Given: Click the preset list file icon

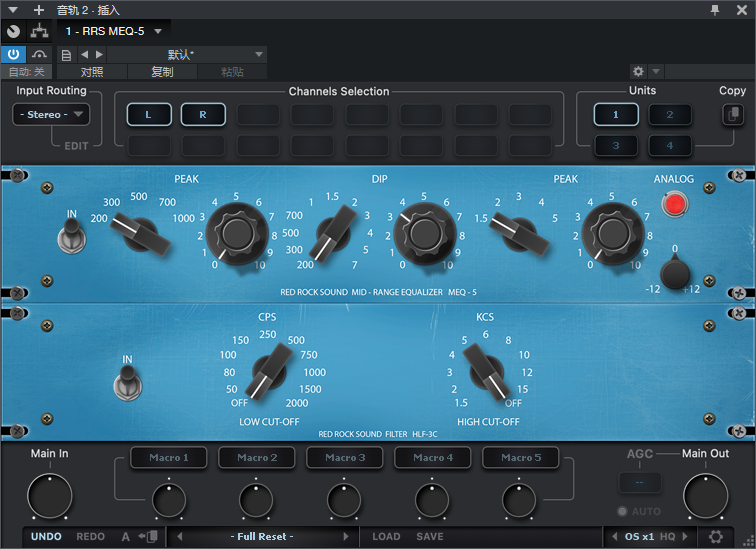Looking at the screenshot, I should (66, 54).
